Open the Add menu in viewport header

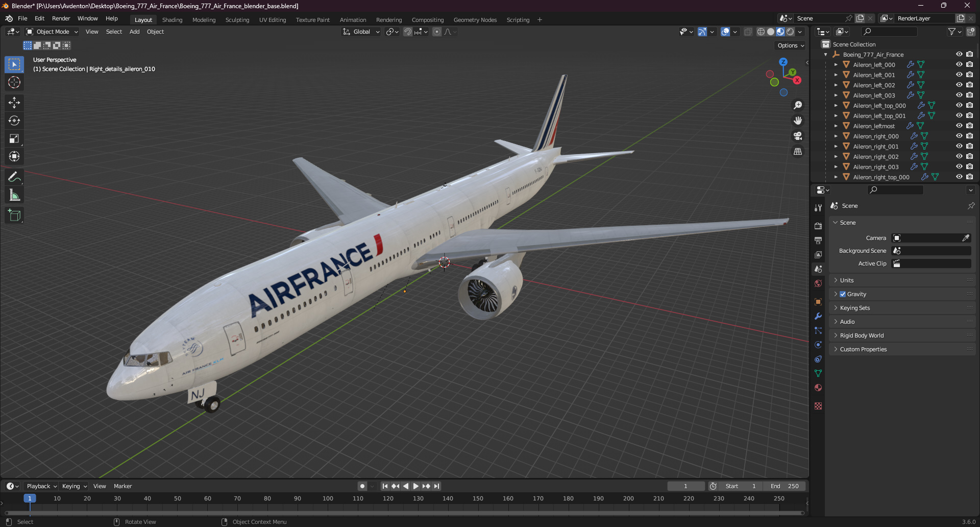coord(134,32)
